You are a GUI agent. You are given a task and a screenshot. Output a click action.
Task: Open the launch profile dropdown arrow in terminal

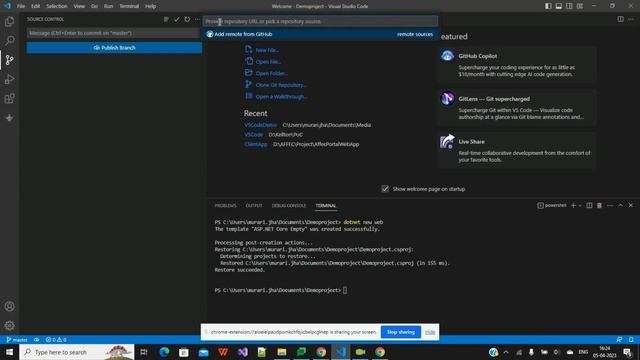tap(580, 205)
